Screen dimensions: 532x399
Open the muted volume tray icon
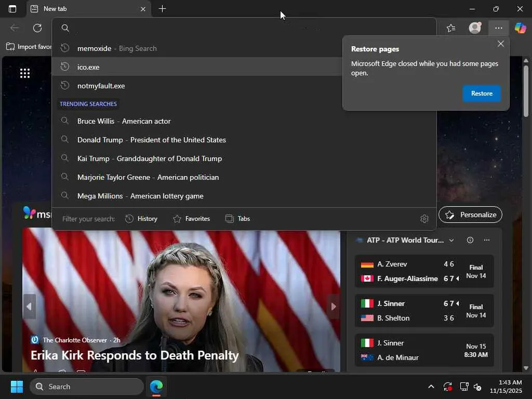pos(477,387)
